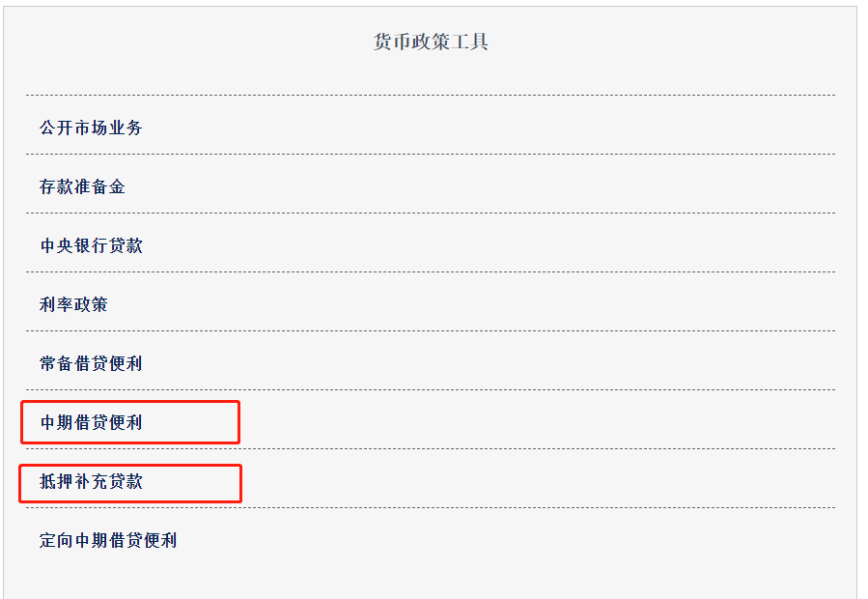View the 中央银行贷款 section

pos(89,245)
